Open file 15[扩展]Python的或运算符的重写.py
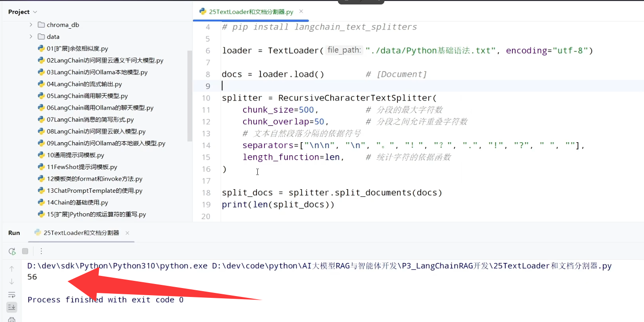The height and width of the screenshot is (322, 644). tap(92, 215)
